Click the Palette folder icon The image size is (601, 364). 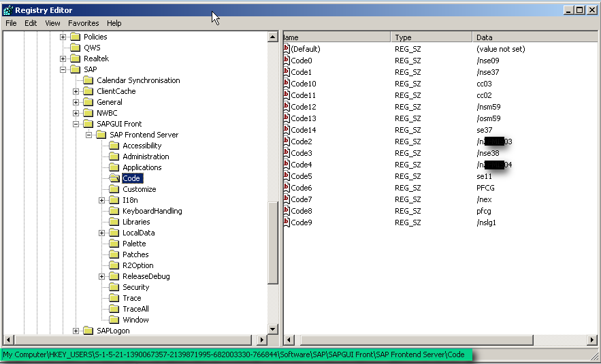(x=114, y=244)
